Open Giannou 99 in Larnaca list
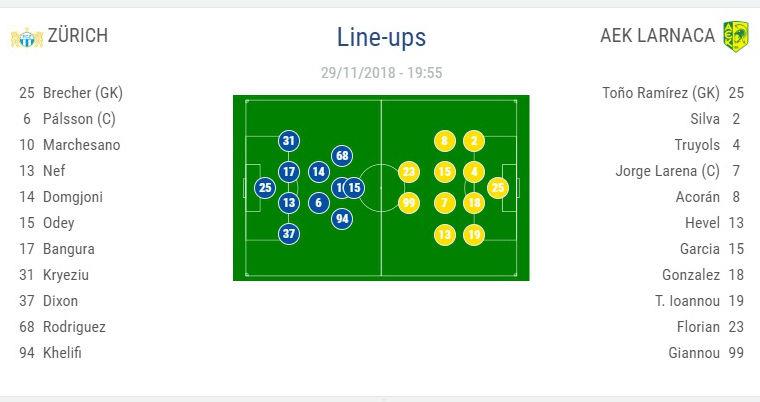The image size is (760, 402). click(x=706, y=353)
